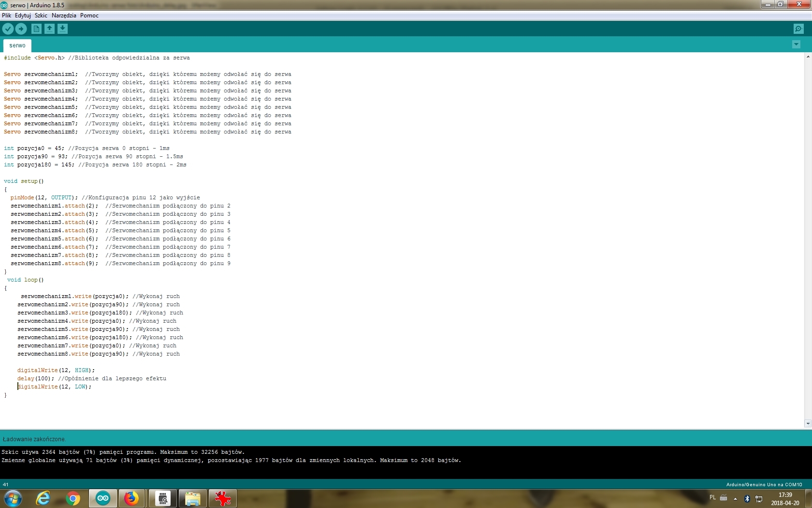Click the 'serwomechanizm3.write(pozycja180);' statement
Screen dimensions: 812x508
[x=75, y=313]
